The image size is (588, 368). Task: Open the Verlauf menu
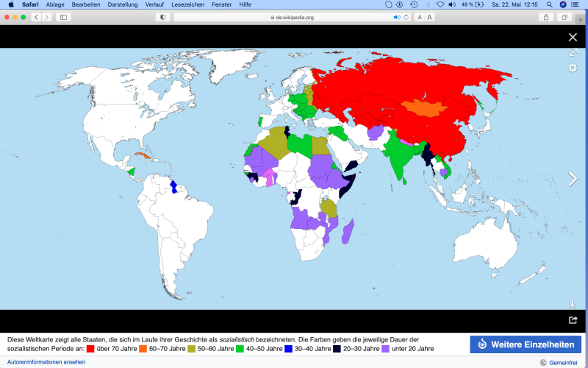pyautogui.click(x=154, y=4)
